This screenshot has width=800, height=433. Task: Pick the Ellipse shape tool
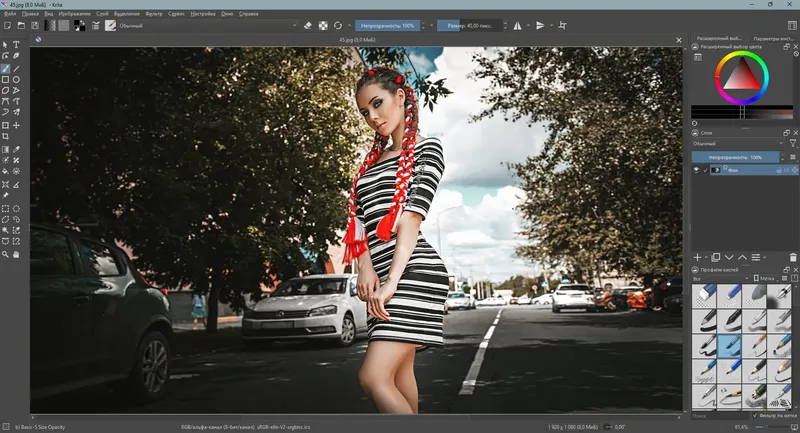tap(16, 79)
